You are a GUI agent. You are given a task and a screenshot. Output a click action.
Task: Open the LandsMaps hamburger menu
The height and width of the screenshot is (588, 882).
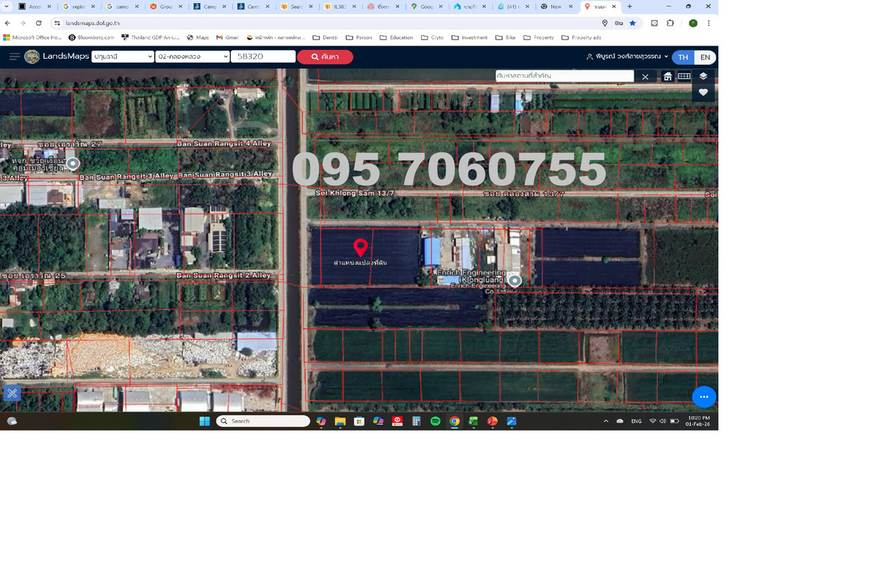pos(15,57)
